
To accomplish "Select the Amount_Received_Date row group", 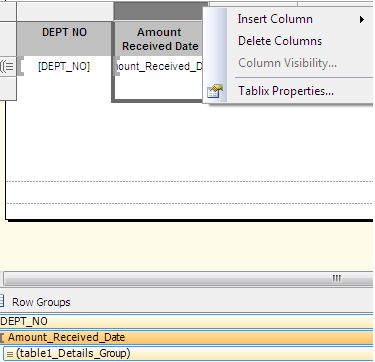I will click(186, 337).
